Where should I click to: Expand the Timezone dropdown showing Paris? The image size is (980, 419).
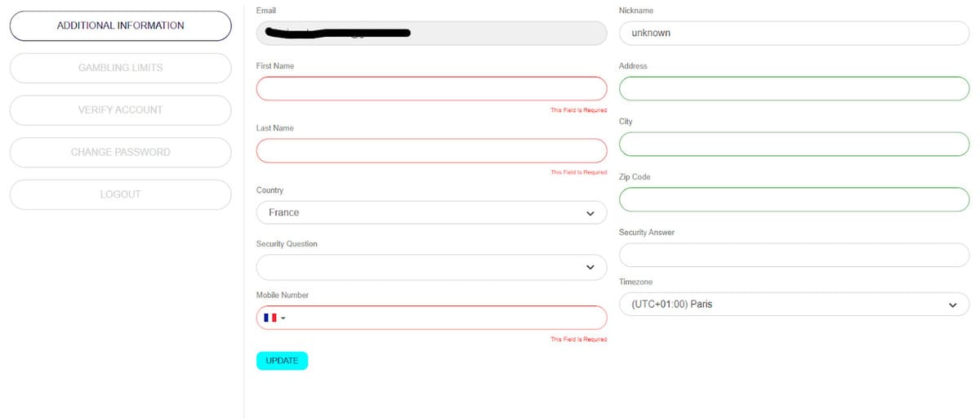pos(794,305)
